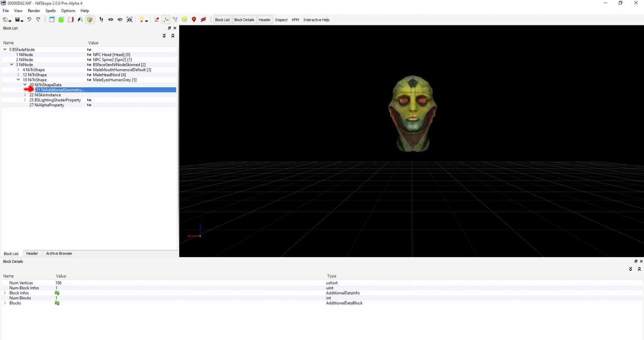Image resolution: width=644 pixels, height=340 pixels.
Task: Click the plain eye icon in toolbar
Action: coord(111,20)
